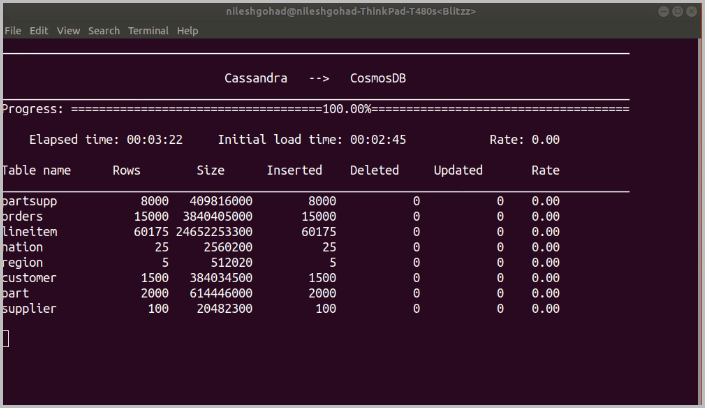Click supplier size value 20482300
705x408 pixels.
coord(225,309)
